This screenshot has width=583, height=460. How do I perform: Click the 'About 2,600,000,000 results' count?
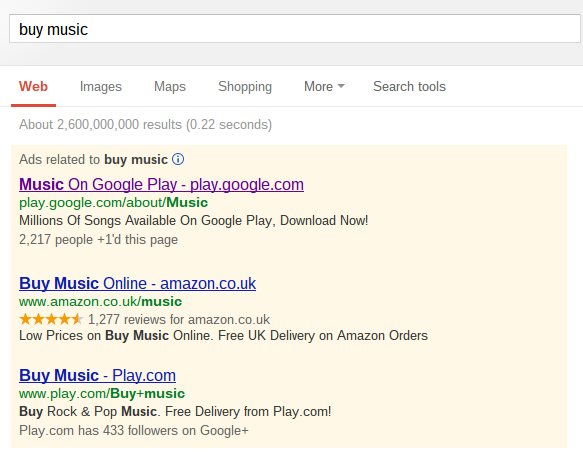click(145, 124)
